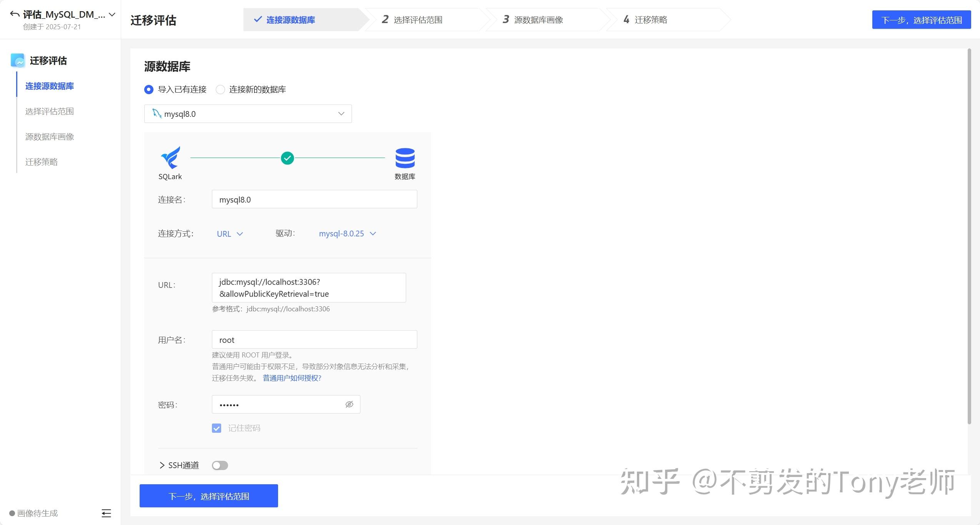Click the 普通用户如何授权? help link

292,378
